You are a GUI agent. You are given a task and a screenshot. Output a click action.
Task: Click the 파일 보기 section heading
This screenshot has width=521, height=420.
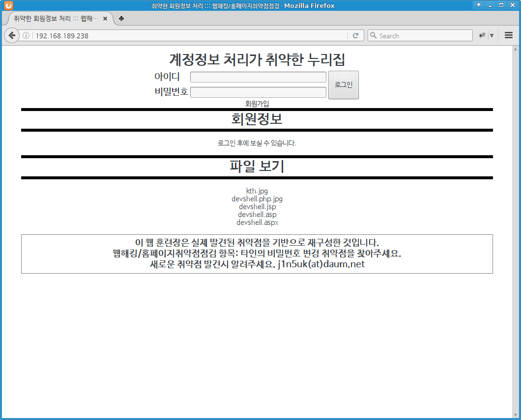click(257, 166)
